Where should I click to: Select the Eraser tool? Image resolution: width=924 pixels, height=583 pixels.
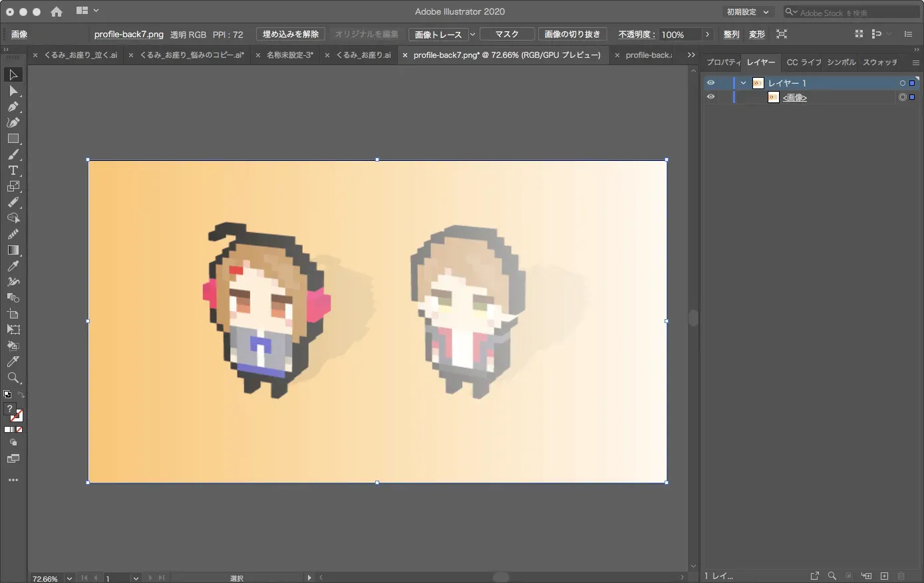point(13,202)
